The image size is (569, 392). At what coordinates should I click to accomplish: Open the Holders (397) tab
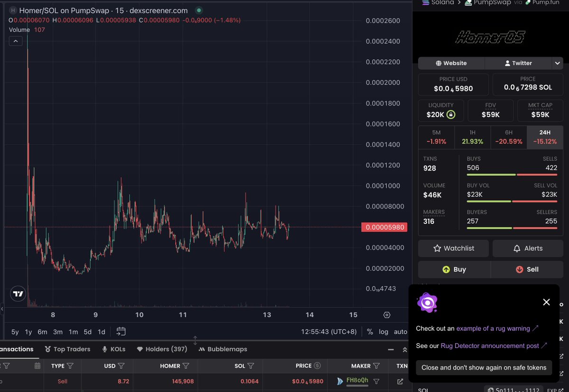point(162,349)
